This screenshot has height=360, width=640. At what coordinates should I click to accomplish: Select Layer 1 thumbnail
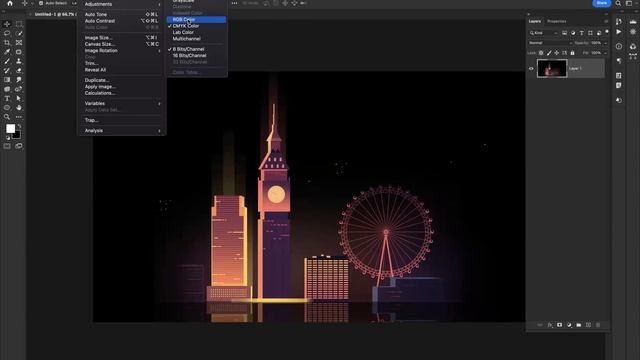[552, 69]
